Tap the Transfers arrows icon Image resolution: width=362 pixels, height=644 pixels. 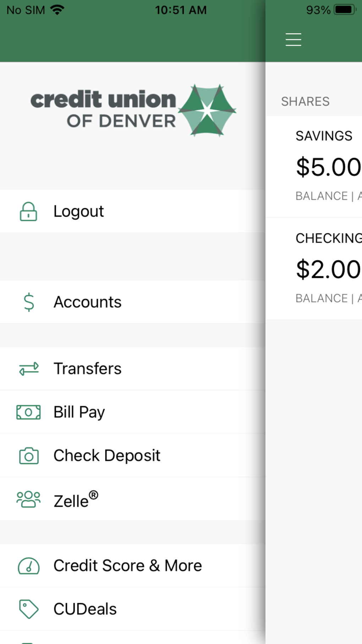(29, 369)
